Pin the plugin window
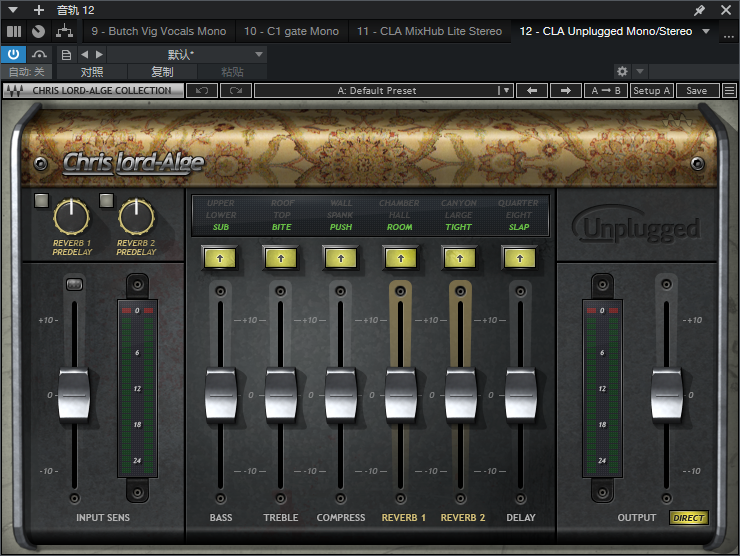 [699, 10]
